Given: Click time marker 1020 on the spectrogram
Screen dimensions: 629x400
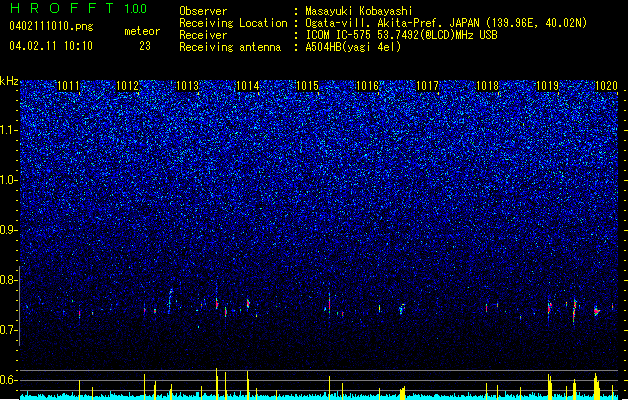Looking at the screenshot, I should pyautogui.click(x=606, y=86).
